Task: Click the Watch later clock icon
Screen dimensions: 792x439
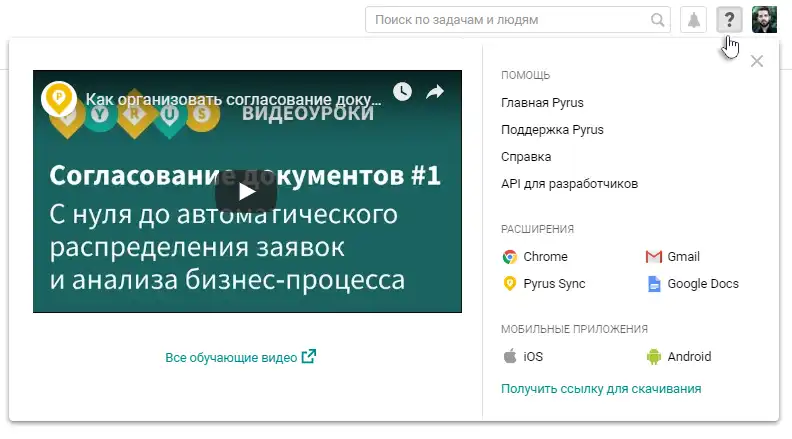Action: (x=403, y=91)
